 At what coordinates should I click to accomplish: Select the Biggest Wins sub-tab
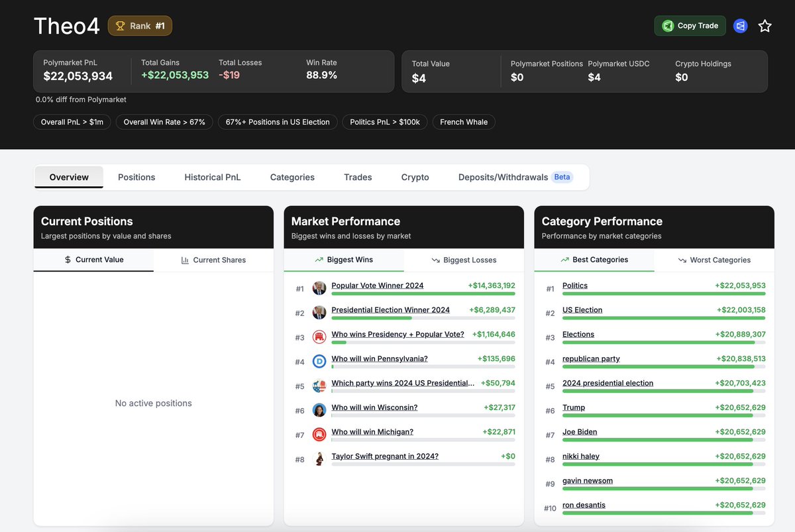[x=344, y=260]
